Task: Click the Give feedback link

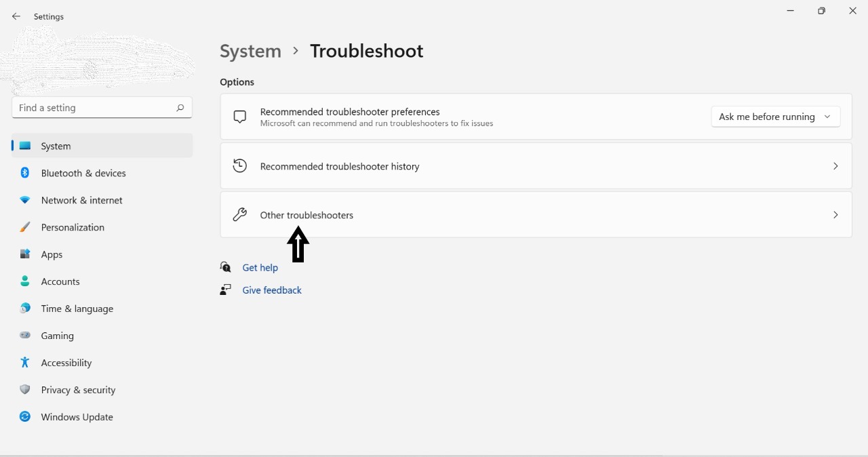Action: [x=272, y=290]
